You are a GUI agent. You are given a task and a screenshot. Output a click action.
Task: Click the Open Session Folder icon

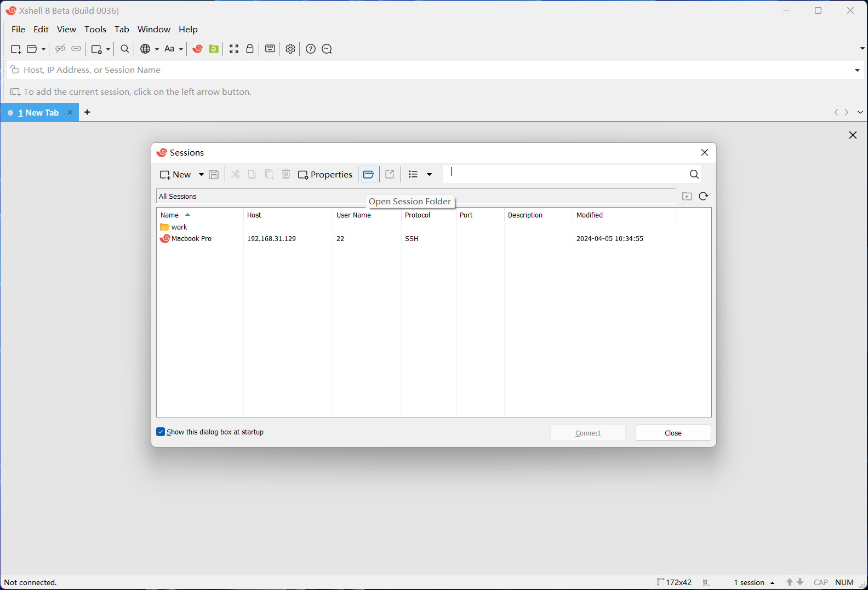[369, 174]
